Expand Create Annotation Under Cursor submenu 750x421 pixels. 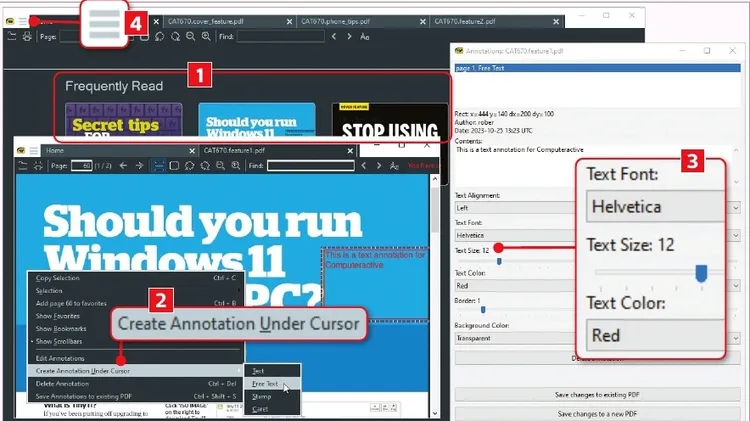(135, 371)
